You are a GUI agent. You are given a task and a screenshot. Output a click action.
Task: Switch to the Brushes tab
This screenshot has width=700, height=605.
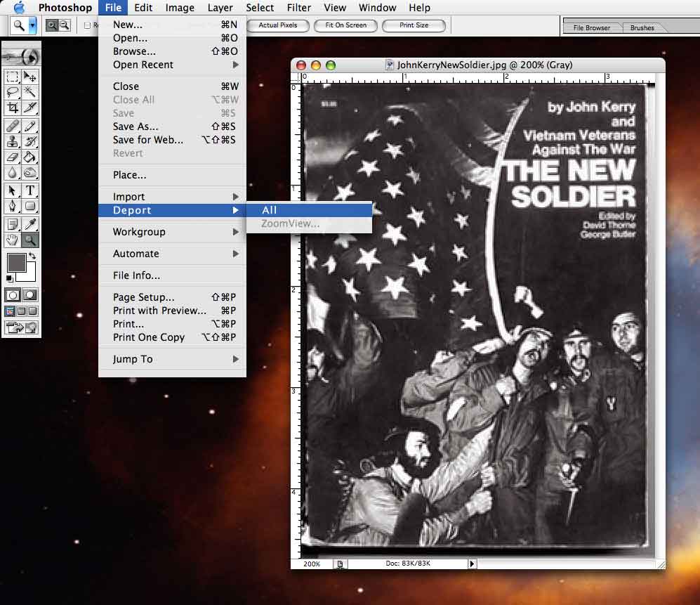click(x=642, y=27)
